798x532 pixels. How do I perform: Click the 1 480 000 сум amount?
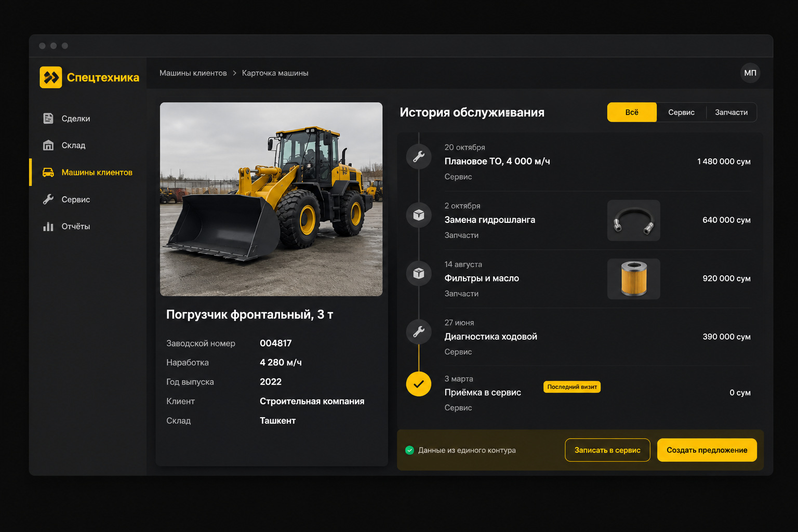click(724, 162)
